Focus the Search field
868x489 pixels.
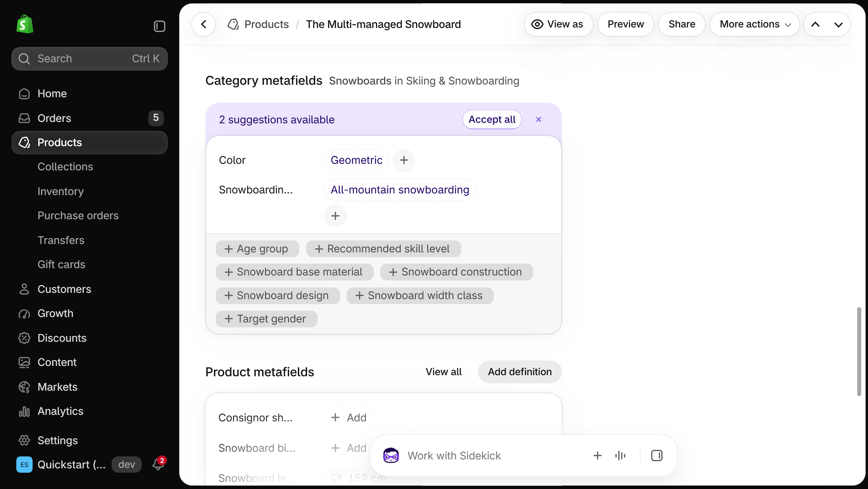pyautogui.click(x=89, y=59)
